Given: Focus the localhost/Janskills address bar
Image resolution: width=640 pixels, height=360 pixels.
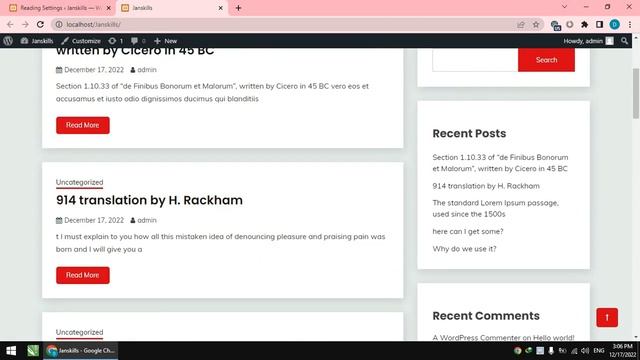Looking at the screenshot, I should [286, 24].
